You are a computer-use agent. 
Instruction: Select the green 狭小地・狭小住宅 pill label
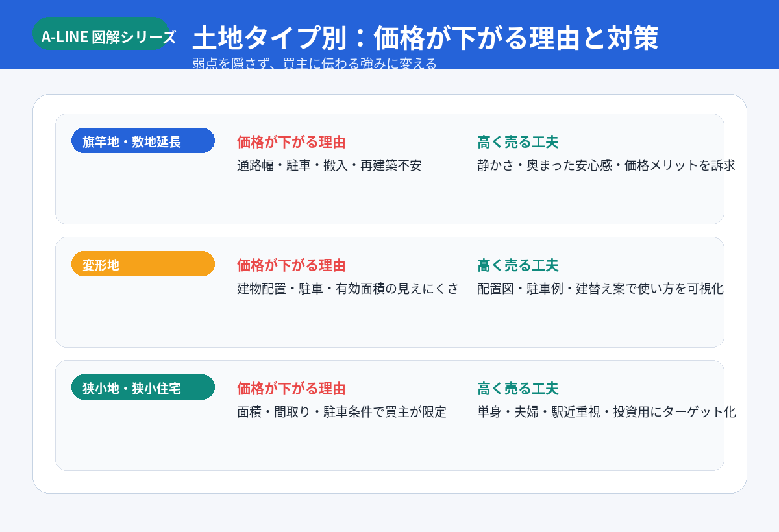(x=143, y=387)
